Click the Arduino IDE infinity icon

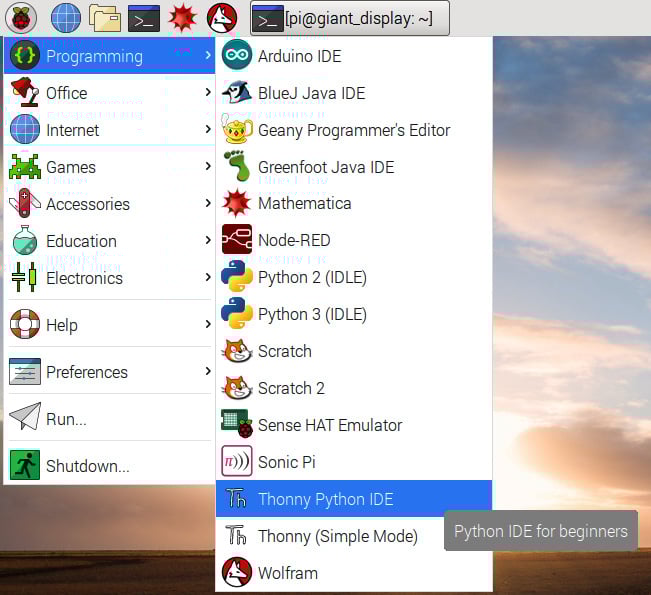pyautogui.click(x=237, y=55)
